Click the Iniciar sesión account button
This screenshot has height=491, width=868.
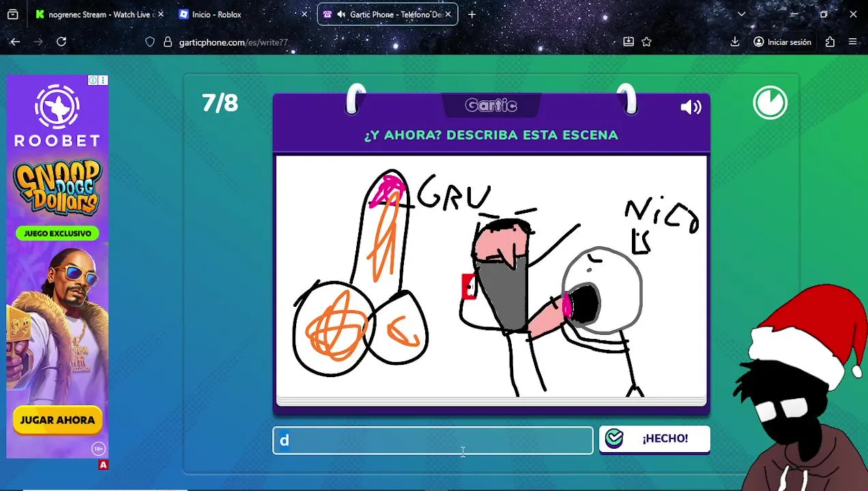click(x=782, y=42)
